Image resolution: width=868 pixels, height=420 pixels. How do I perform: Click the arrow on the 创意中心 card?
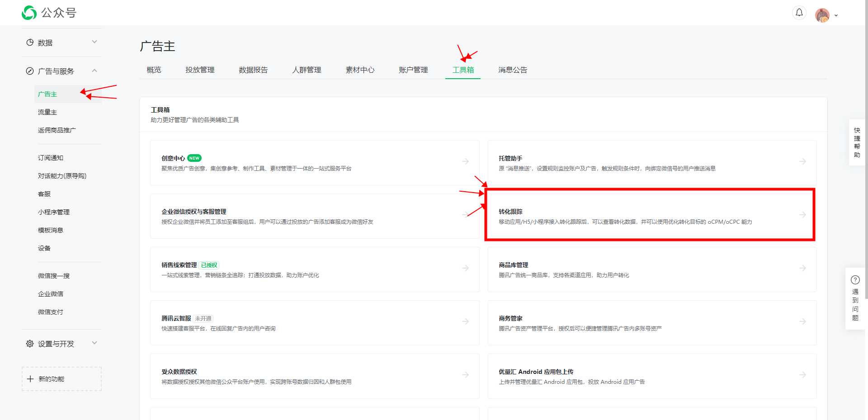click(466, 161)
